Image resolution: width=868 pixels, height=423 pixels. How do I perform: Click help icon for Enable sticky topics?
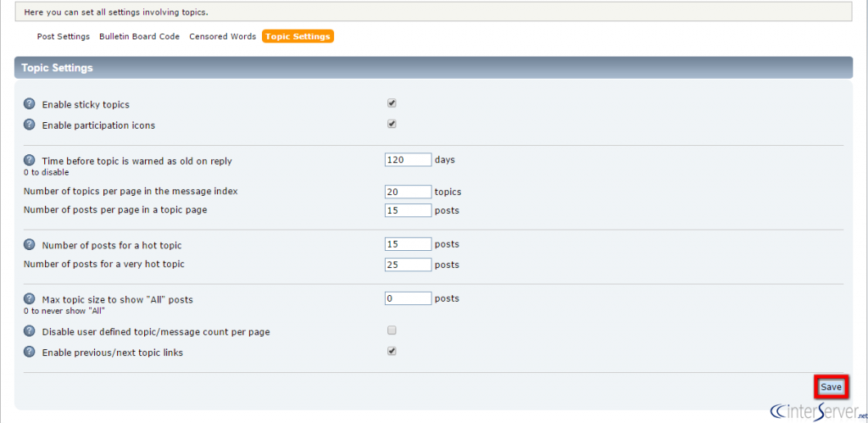30,103
